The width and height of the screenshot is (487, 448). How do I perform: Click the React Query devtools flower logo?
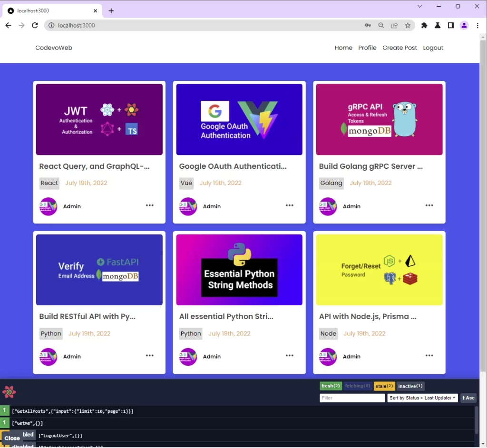(x=9, y=392)
